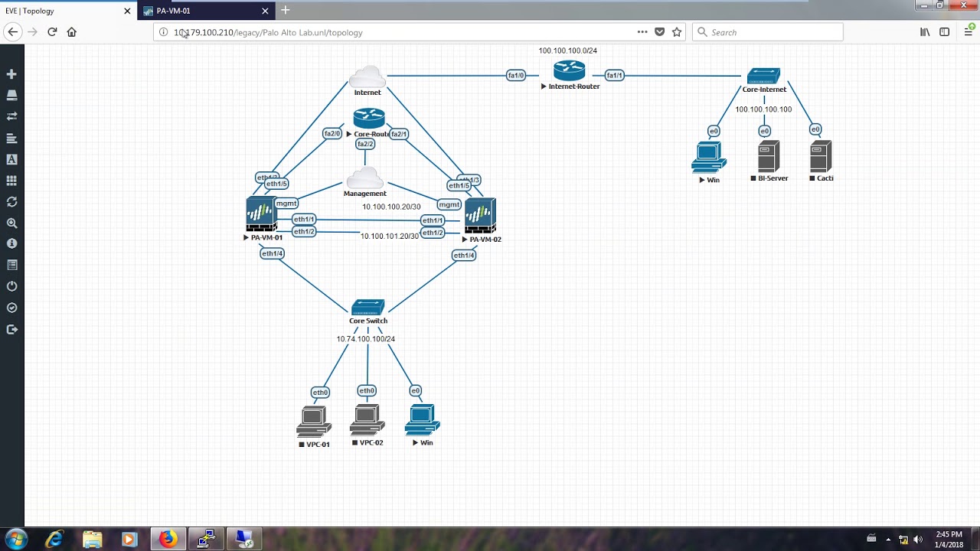
Task: Show hidden tray icons arrow
Action: coord(888,540)
